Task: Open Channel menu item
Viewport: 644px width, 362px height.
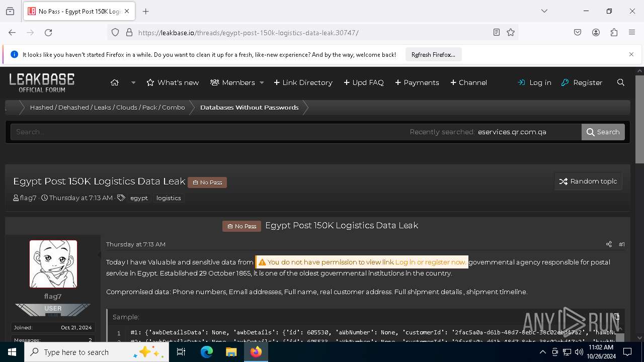Action: (x=468, y=82)
